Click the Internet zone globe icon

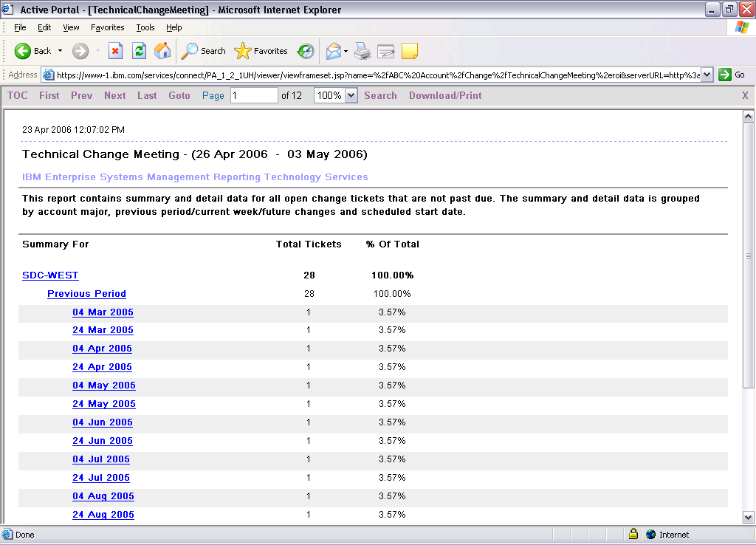tap(651, 535)
